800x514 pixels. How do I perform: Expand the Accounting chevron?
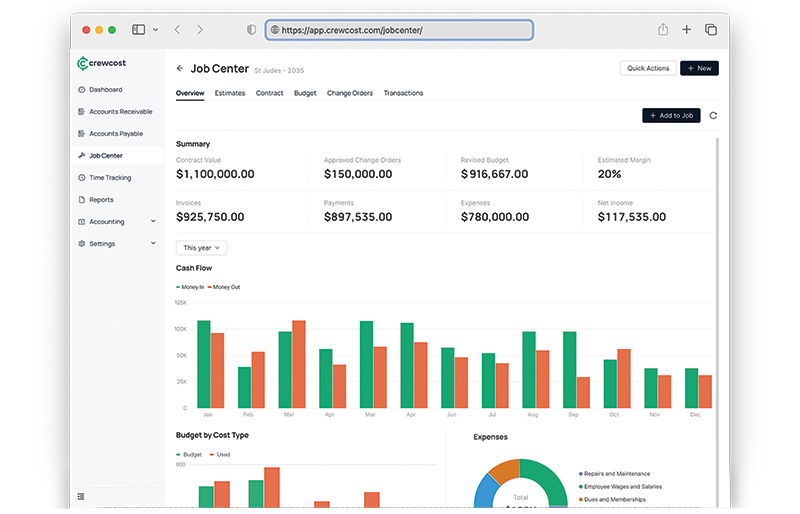tap(153, 221)
